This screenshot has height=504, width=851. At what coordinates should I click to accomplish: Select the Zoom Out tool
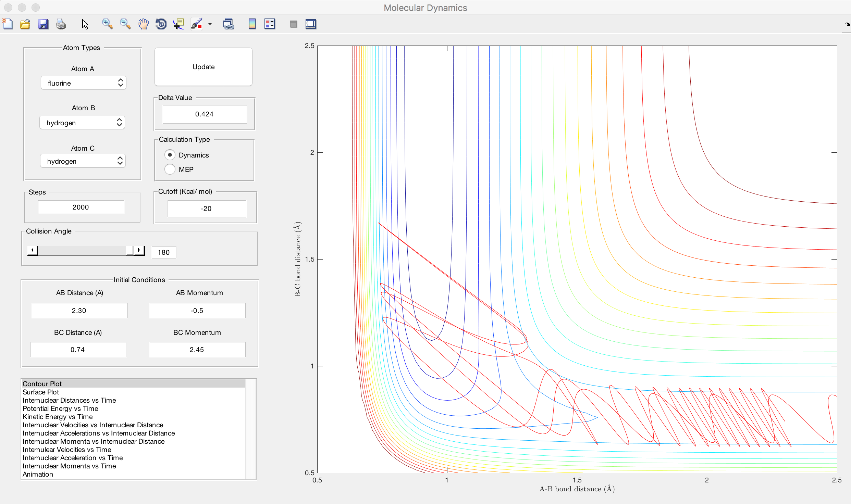tap(125, 24)
